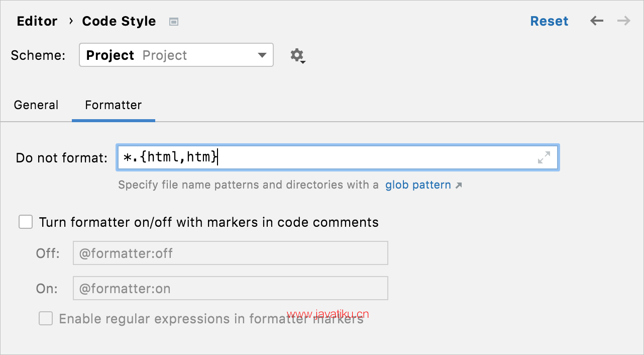This screenshot has width=644, height=355.
Task: Open the Scheme Project combo box
Action: pos(176,55)
